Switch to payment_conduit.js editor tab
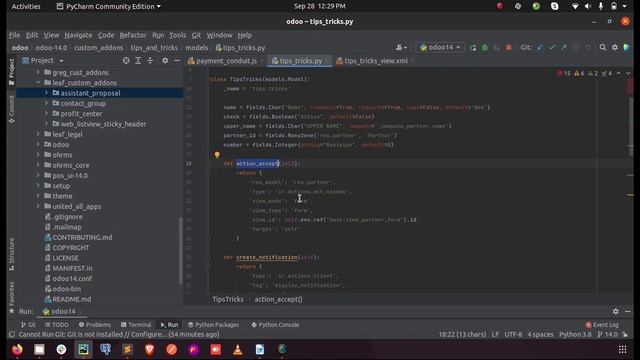 coord(222,61)
